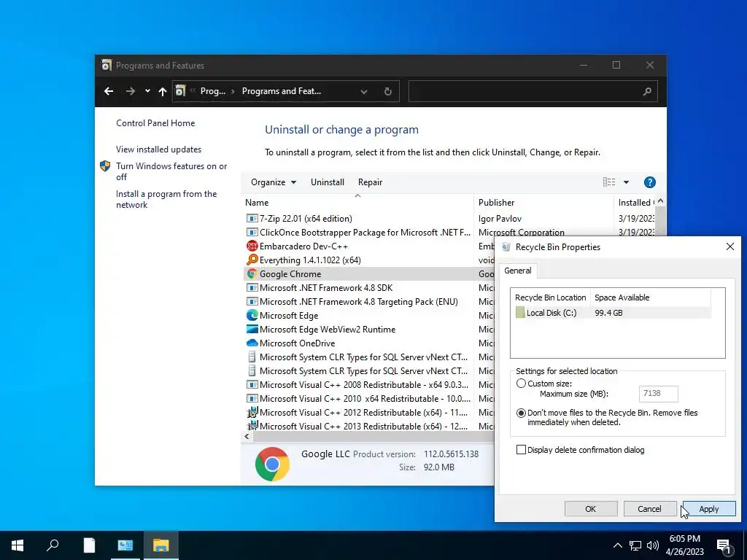Open Control Panel Home link
This screenshot has height=560, width=747.
point(155,122)
